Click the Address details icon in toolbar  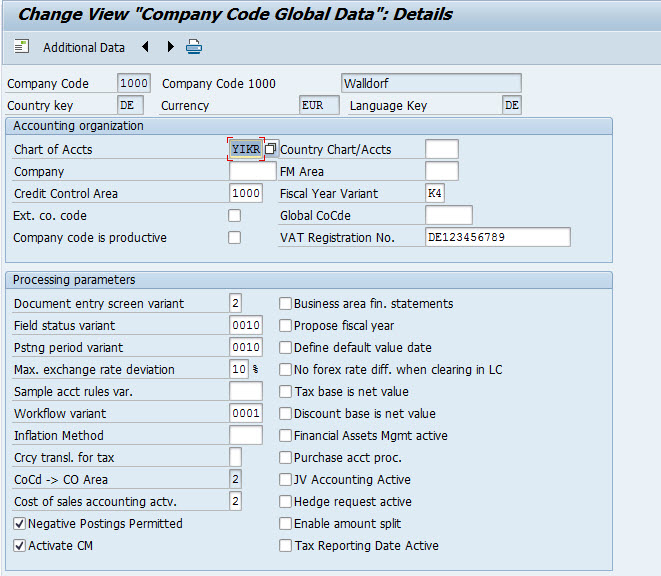click(x=21, y=46)
